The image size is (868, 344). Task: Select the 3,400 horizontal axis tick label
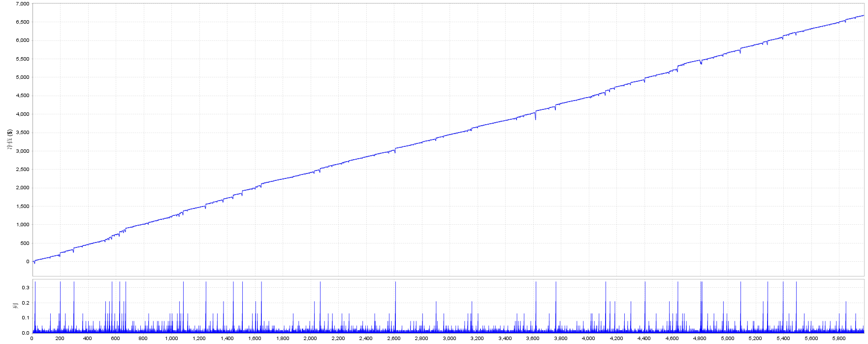(505, 339)
